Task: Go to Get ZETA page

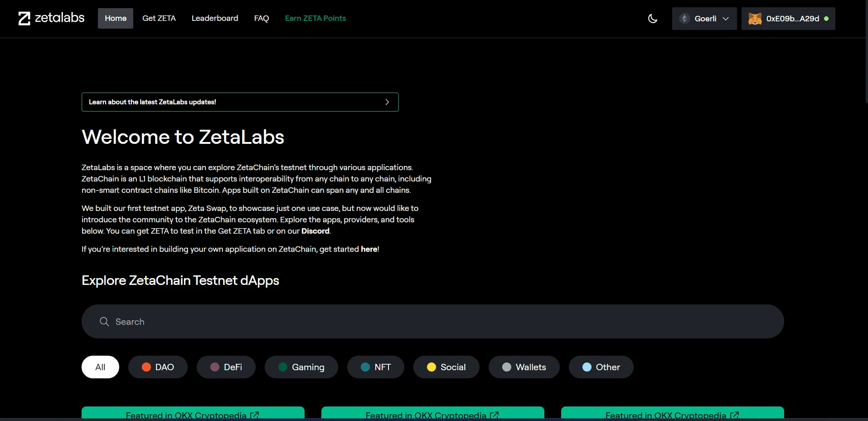Action: tap(159, 18)
